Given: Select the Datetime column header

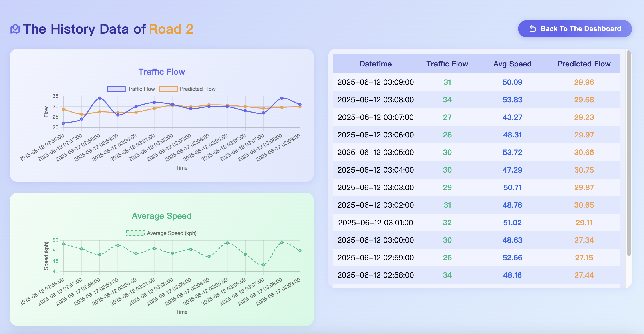Looking at the screenshot, I should pyautogui.click(x=376, y=64).
